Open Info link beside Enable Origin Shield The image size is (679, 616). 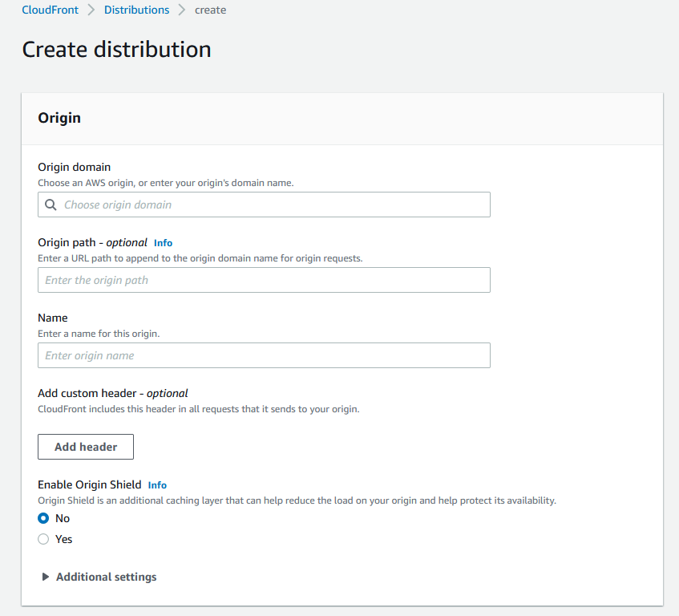tap(157, 484)
